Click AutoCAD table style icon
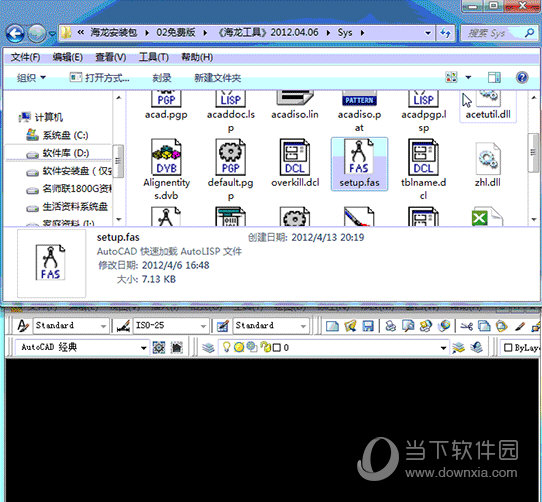The width and height of the screenshot is (542, 502). [223, 326]
